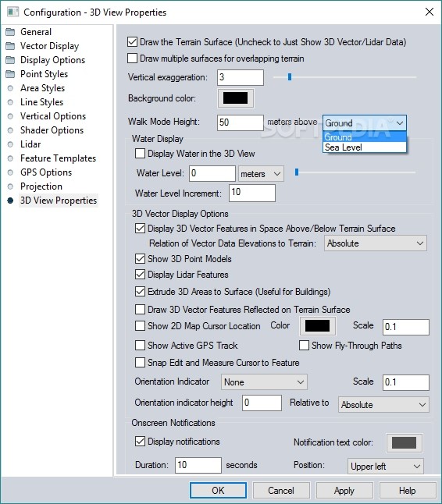Go to Feature Templates section

coord(59,158)
